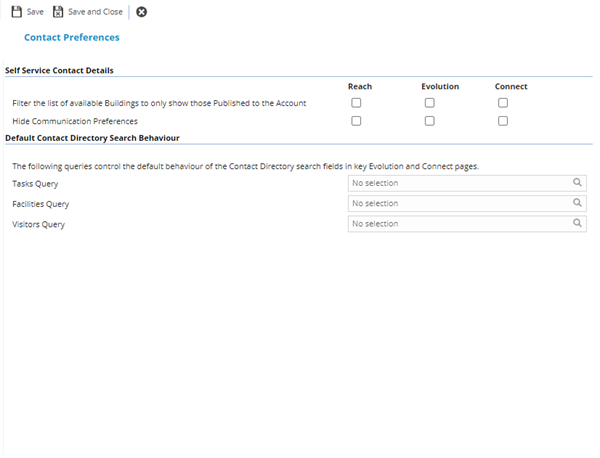This screenshot has height=458, width=600.
Task: Check Connect for Hide Communication Preferences
Action: [x=504, y=121]
